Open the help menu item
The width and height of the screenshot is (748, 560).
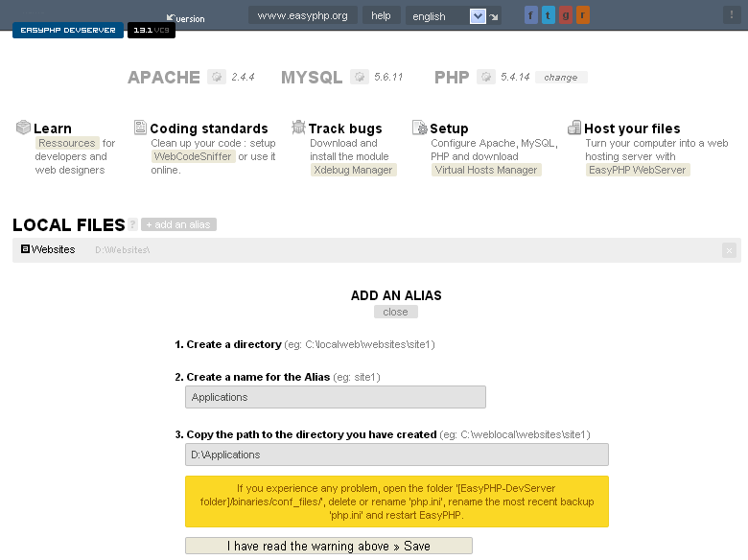(381, 15)
